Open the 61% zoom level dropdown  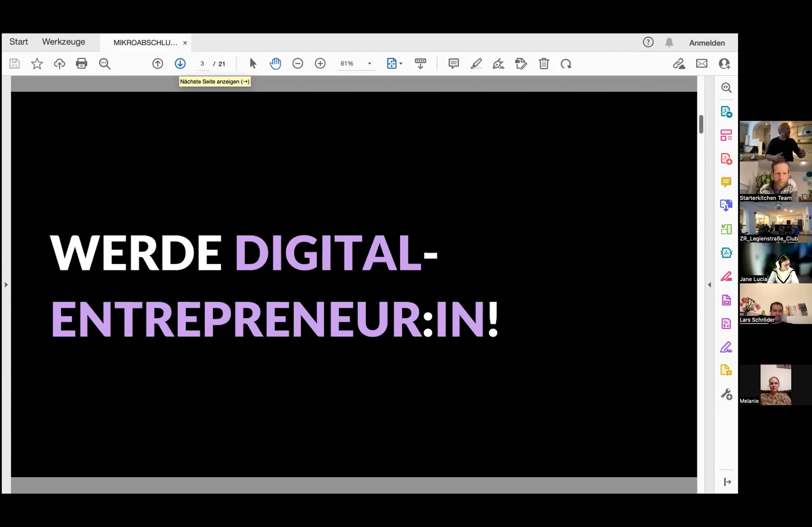(369, 64)
